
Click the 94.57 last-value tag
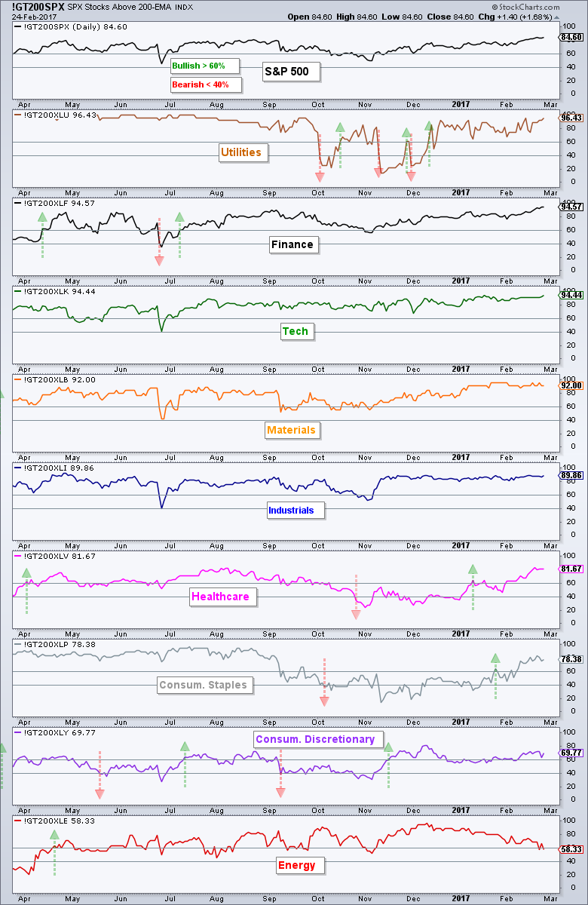[x=572, y=207]
